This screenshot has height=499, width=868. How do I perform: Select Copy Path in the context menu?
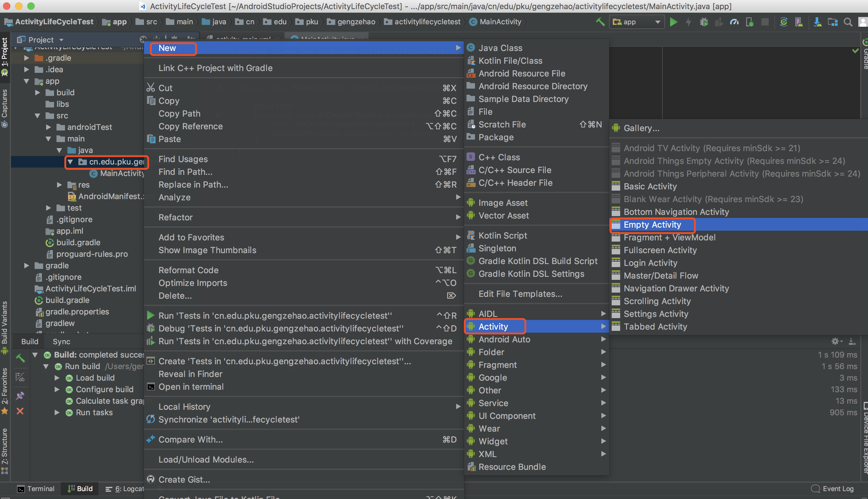click(304, 114)
